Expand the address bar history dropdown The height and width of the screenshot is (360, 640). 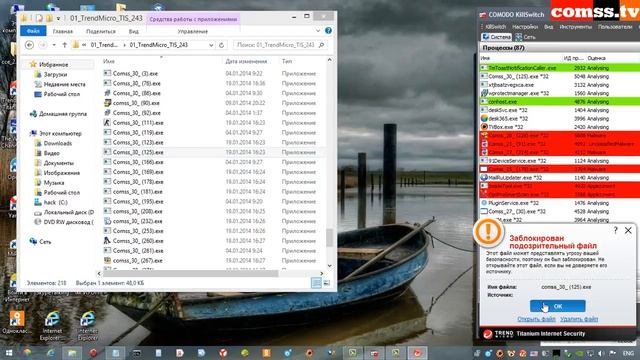pos(211,45)
